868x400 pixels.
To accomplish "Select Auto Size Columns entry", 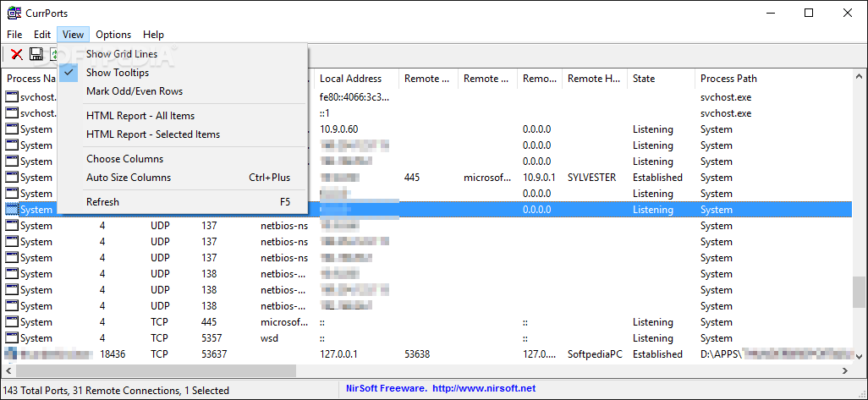I will [x=182, y=178].
